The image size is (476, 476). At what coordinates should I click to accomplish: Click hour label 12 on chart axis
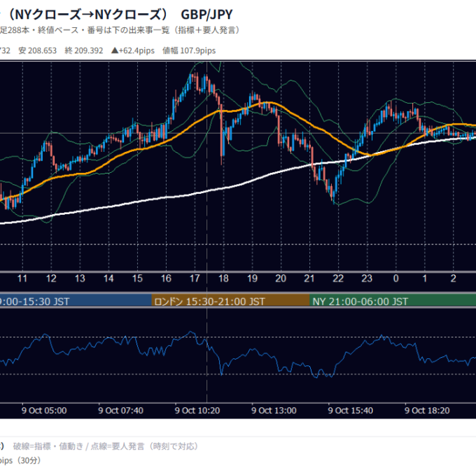tap(51, 279)
